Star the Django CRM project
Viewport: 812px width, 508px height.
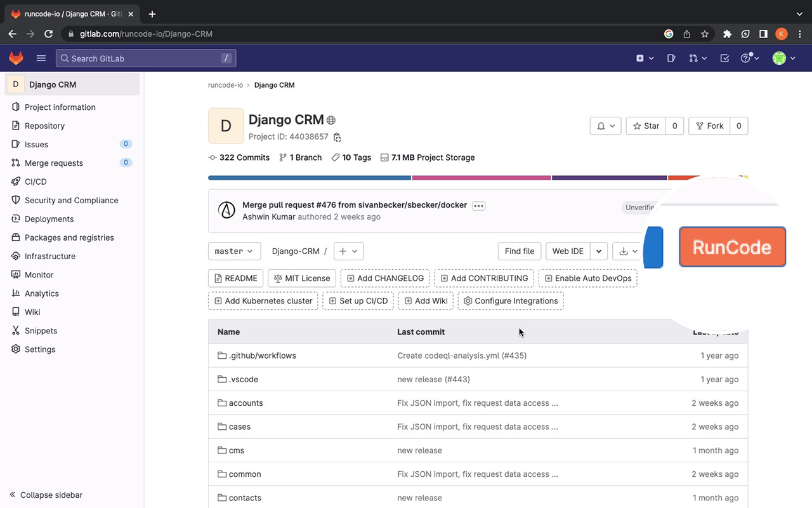646,126
